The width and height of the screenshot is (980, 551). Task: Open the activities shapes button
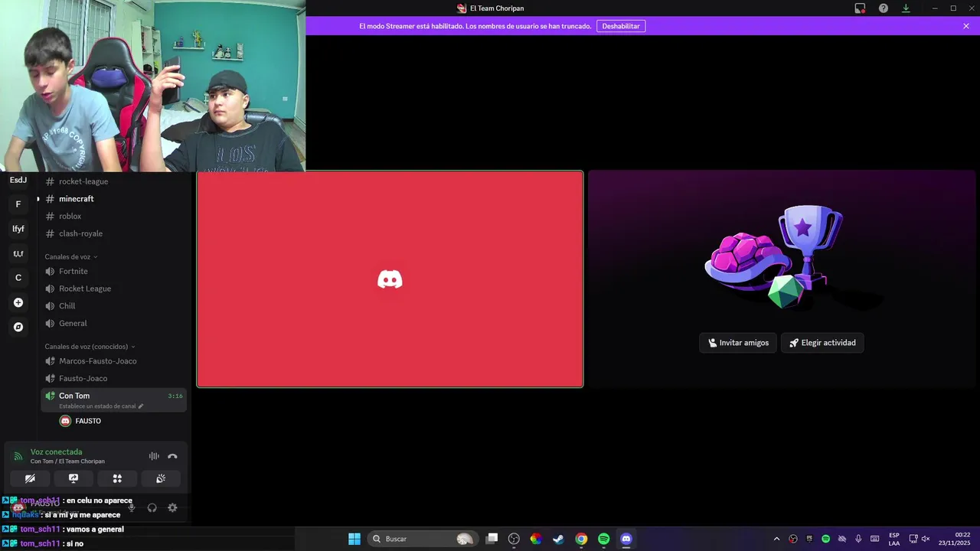(x=117, y=478)
